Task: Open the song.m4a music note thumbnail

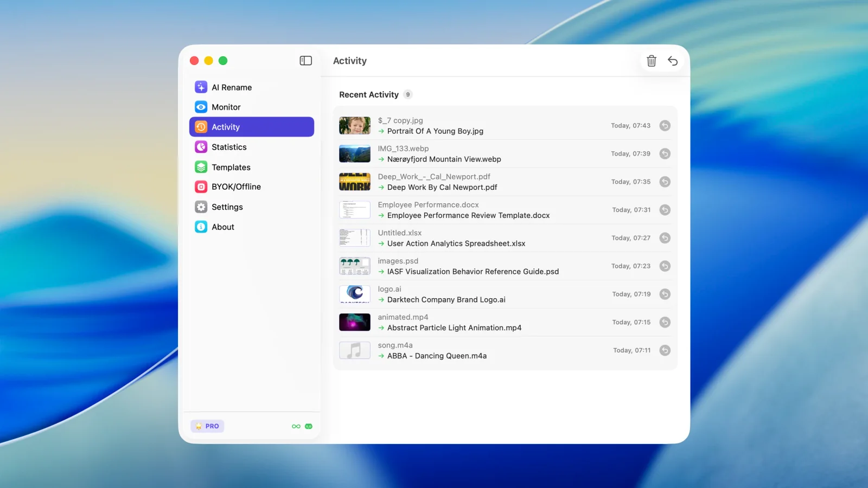Action: pos(355,350)
